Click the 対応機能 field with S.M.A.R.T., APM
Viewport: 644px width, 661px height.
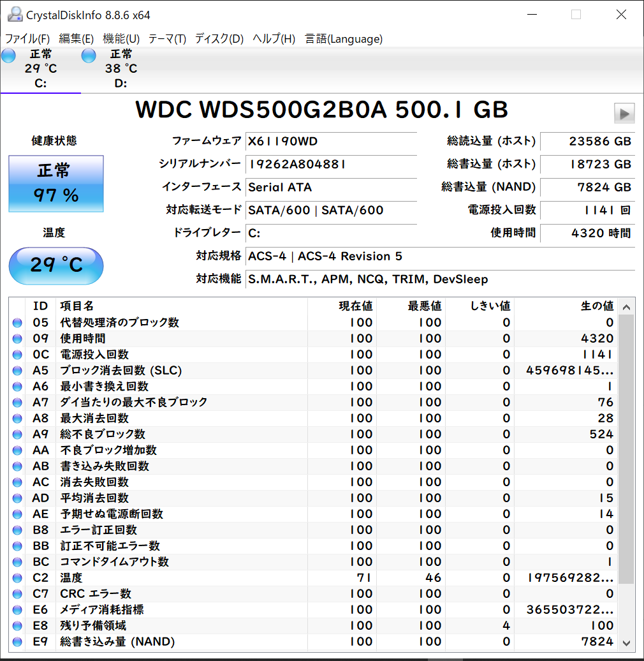tap(440, 279)
